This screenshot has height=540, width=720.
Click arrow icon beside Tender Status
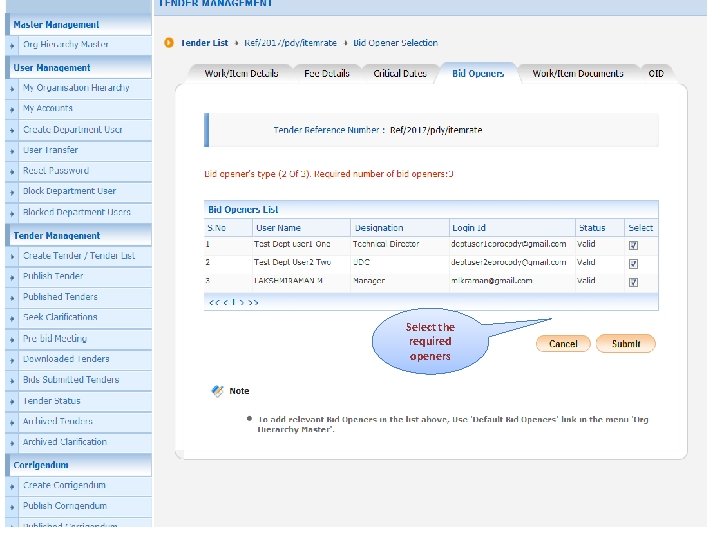point(12,402)
